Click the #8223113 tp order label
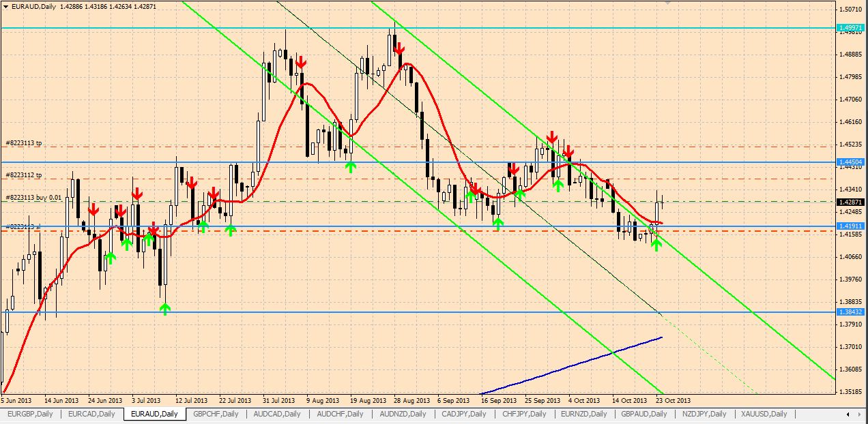 click(x=23, y=143)
